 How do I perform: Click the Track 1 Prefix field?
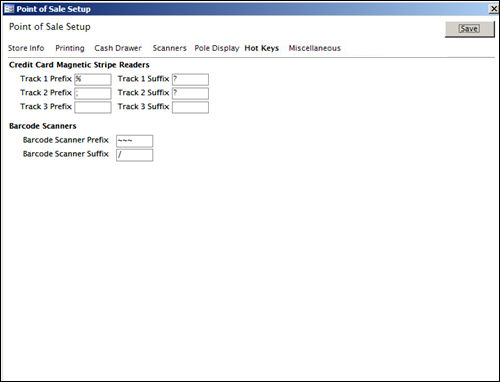coord(93,79)
